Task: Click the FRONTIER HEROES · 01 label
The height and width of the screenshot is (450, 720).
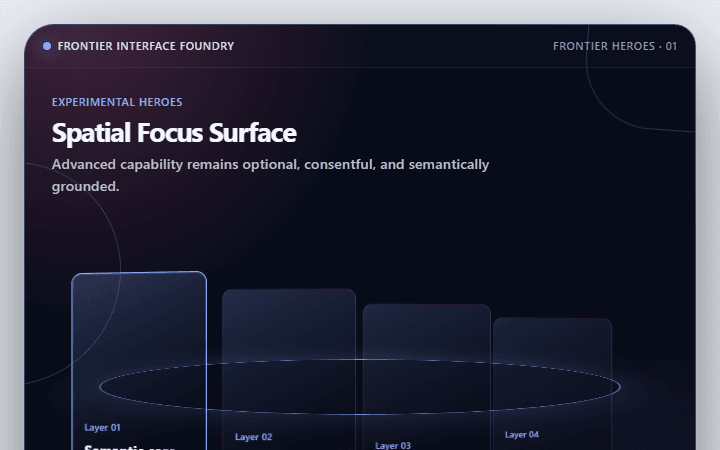Action: coord(615,46)
